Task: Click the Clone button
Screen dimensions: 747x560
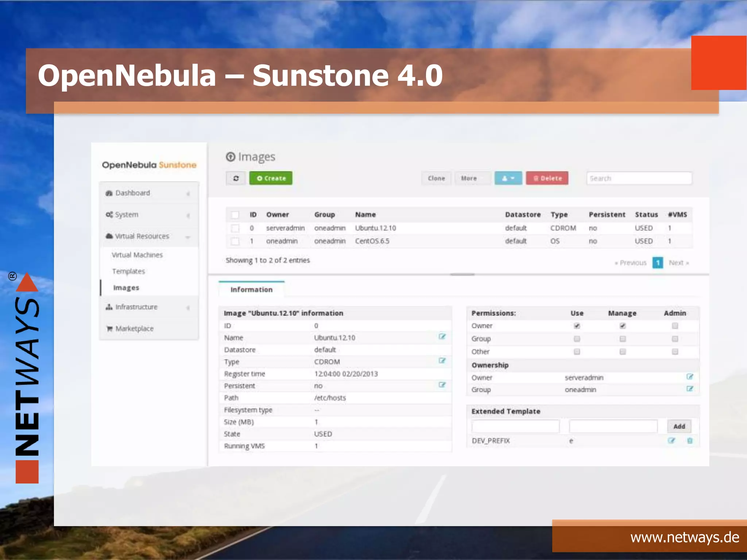Action: 437,178
